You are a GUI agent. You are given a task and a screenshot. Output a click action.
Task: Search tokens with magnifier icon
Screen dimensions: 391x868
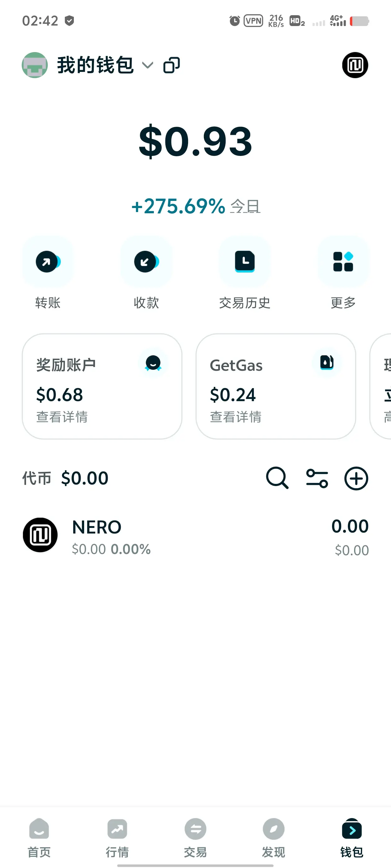pos(277,478)
